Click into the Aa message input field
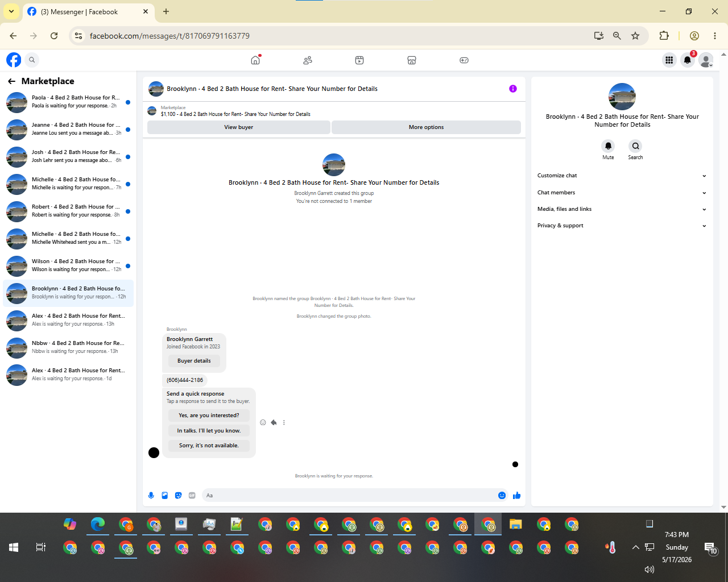Viewport: 728px width, 582px height. (x=350, y=496)
